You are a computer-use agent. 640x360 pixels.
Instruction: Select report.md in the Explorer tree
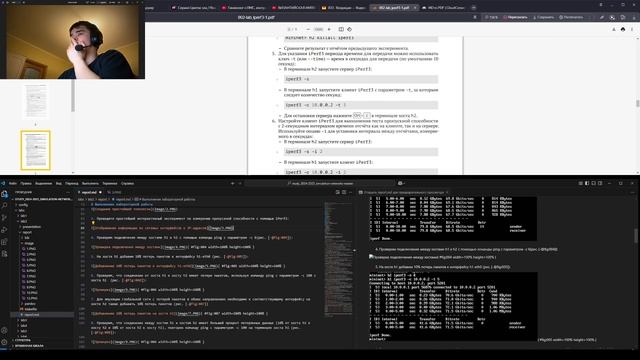[31, 315]
